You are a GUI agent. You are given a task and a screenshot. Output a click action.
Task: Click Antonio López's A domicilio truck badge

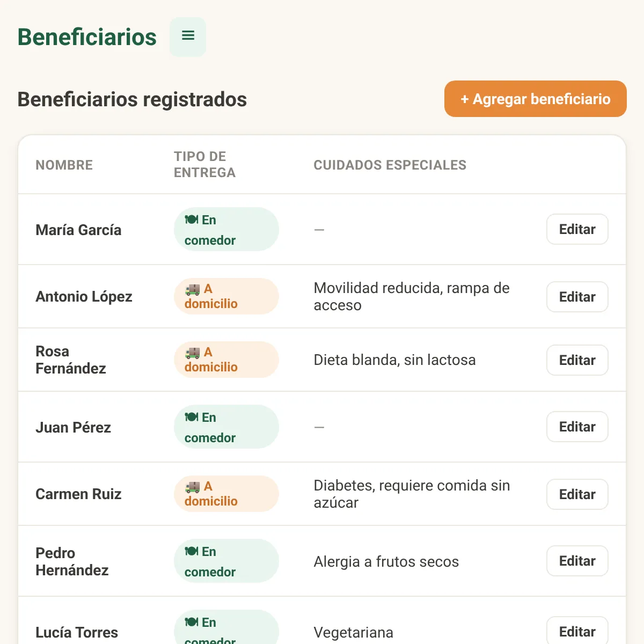[226, 296]
